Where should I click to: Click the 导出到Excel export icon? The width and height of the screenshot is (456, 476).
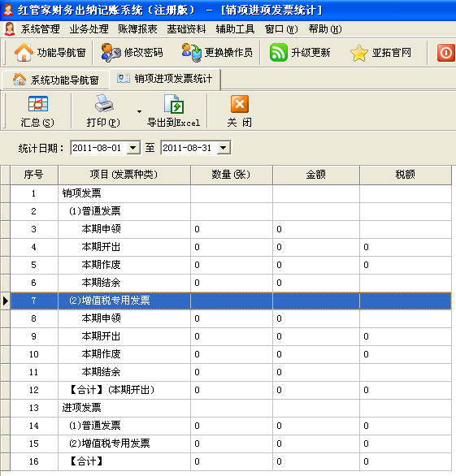click(173, 103)
